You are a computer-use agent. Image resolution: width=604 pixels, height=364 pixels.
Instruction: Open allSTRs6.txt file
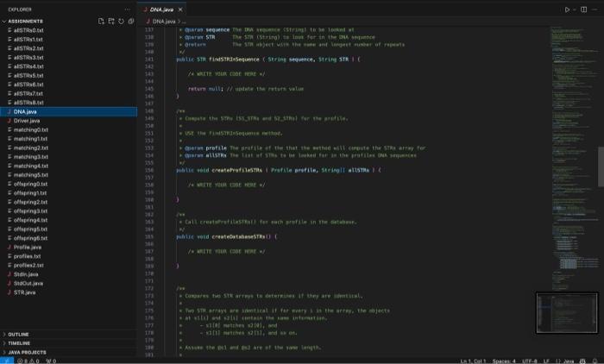tap(28, 85)
